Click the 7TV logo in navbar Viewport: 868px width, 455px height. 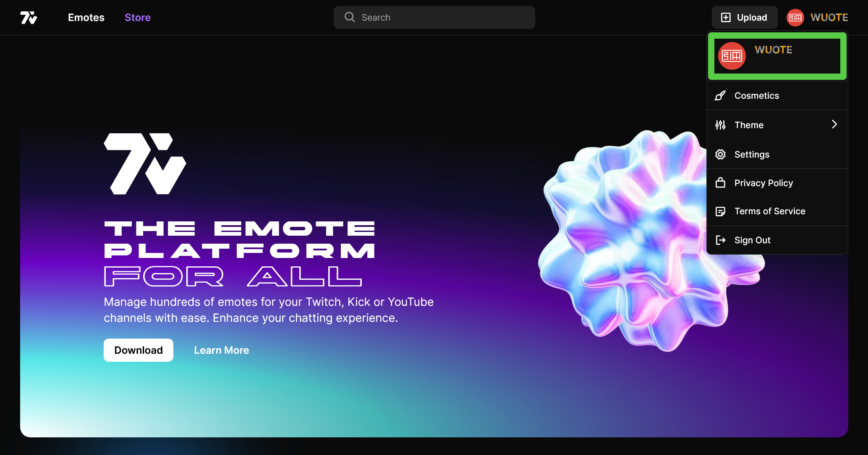pyautogui.click(x=29, y=18)
